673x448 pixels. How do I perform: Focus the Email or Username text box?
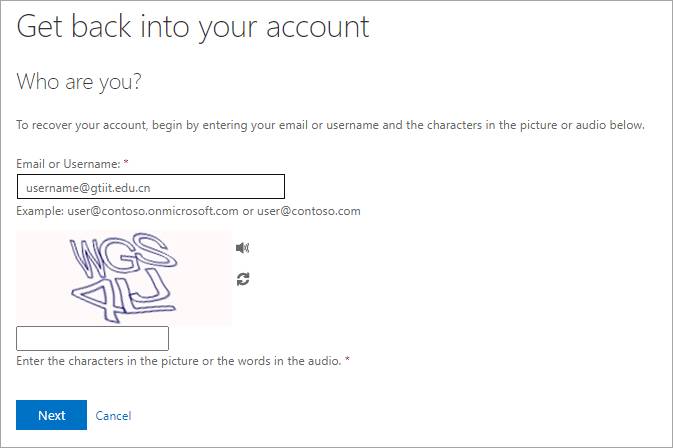click(151, 187)
